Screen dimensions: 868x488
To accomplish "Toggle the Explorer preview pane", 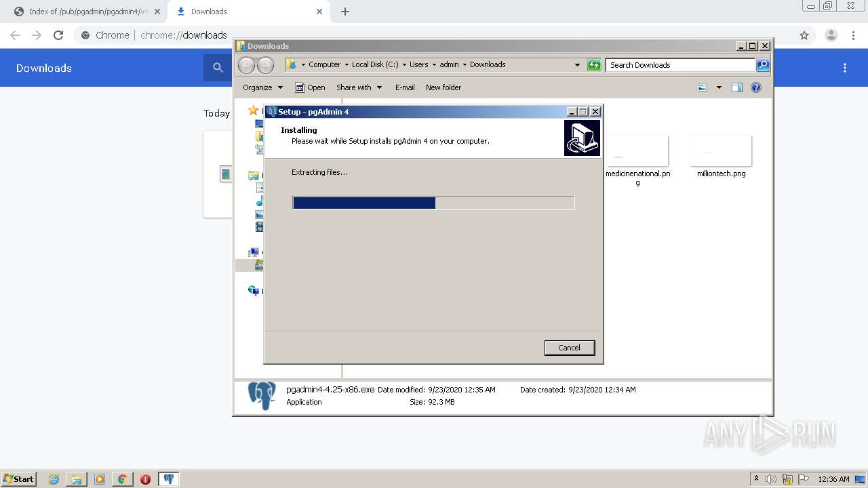I will pos(737,87).
